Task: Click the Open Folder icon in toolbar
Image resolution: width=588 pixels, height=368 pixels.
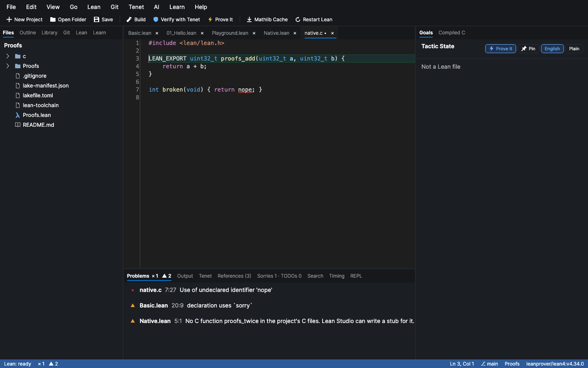Action: [x=53, y=20]
